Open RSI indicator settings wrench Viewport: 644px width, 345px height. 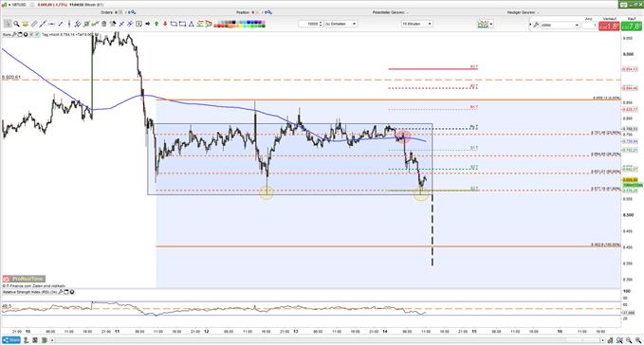[61, 292]
